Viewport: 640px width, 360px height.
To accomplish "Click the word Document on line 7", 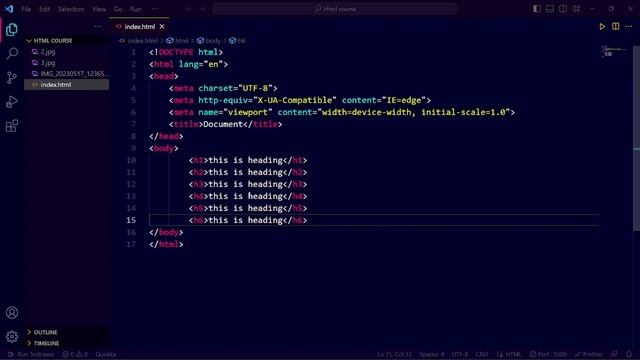I will coord(223,124).
